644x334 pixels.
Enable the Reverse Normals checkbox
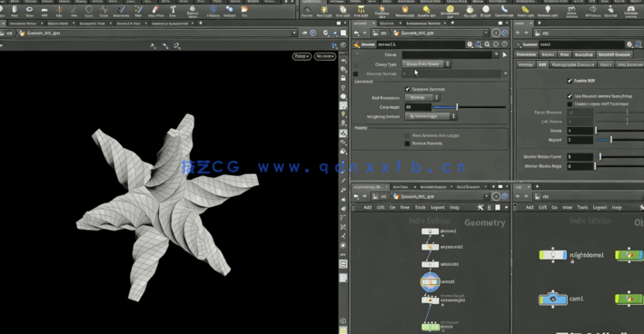[x=408, y=143]
